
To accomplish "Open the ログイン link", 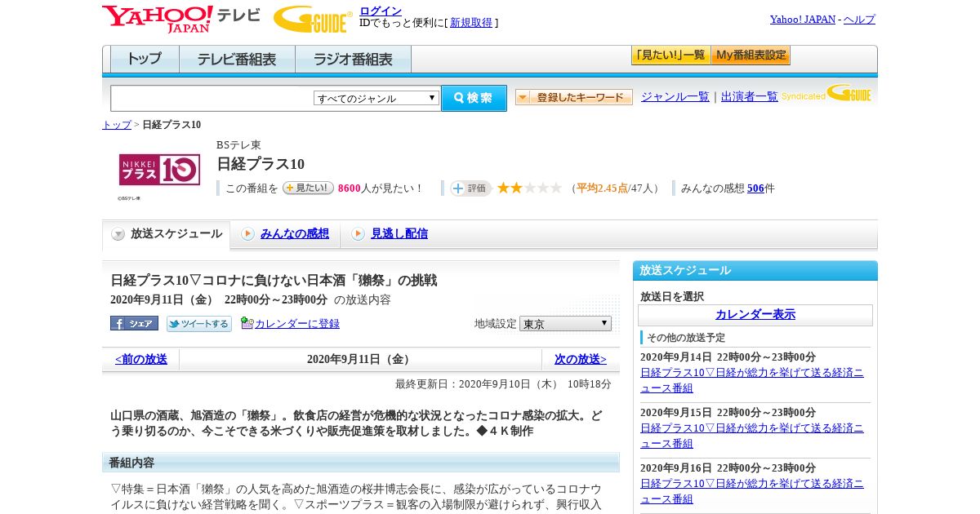I will (x=381, y=11).
